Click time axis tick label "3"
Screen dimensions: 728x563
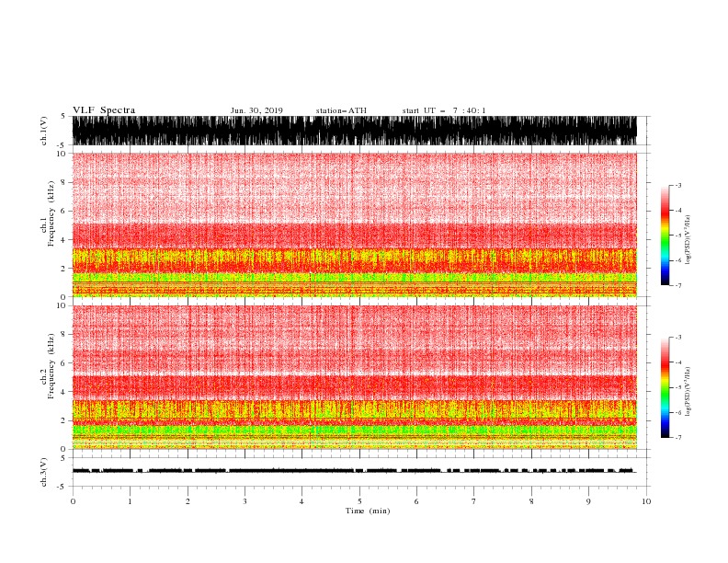(245, 501)
